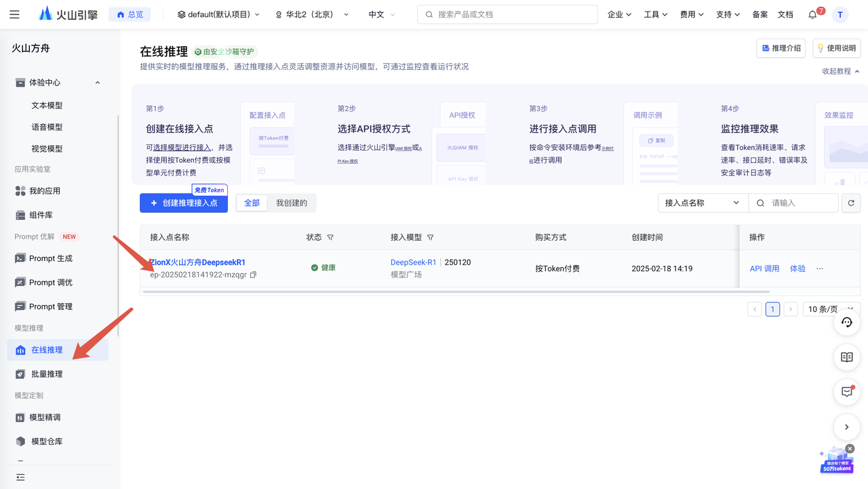Open 备案 in the top bar
Image resolution: width=868 pixels, height=489 pixels.
[x=760, y=14]
